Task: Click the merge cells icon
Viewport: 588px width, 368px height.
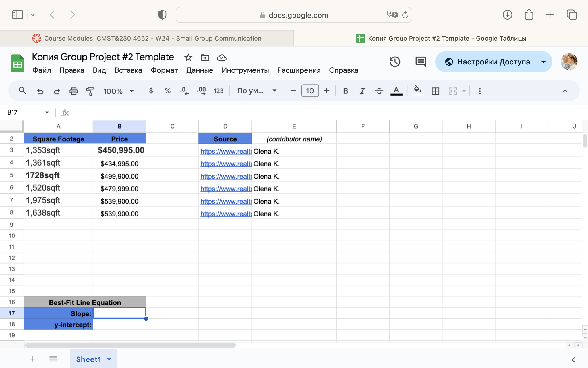Action: pyautogui.click(x=453, y=91)
